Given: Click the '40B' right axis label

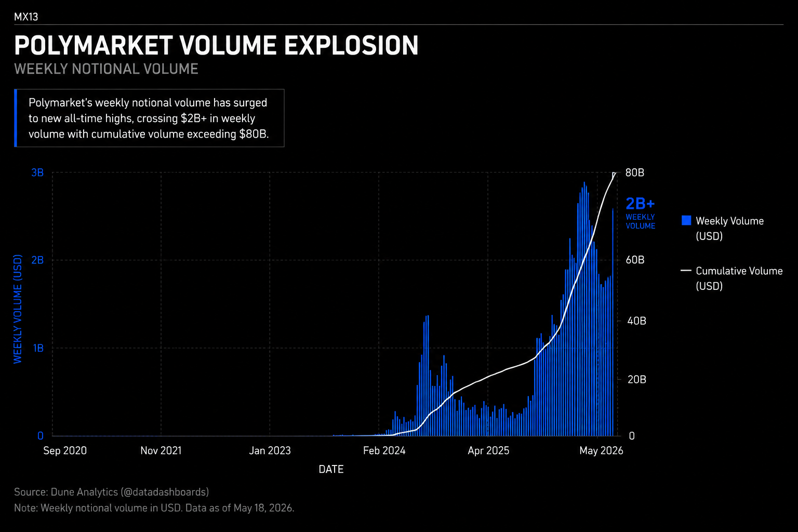Looking at the screenshot, I should [x=636, y=321].
